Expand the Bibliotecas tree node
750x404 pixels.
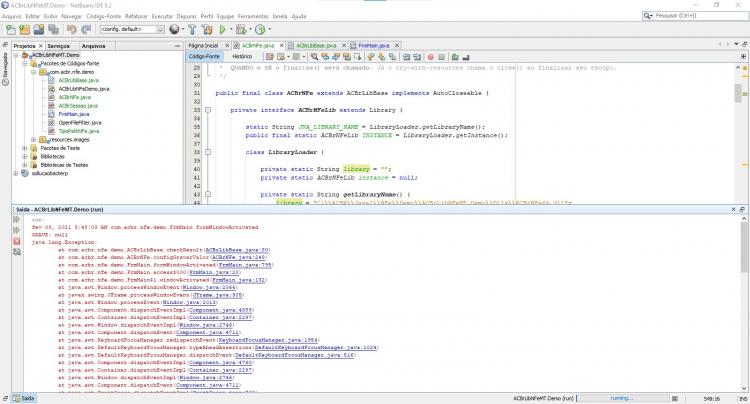click(25, 156)
